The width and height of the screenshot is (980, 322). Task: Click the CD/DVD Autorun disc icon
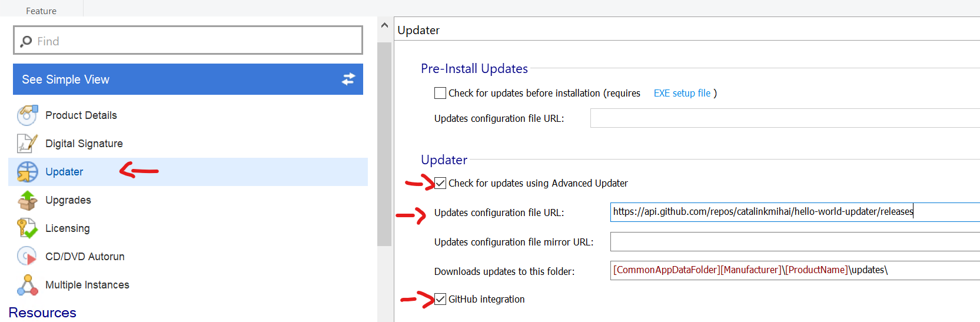27,257
